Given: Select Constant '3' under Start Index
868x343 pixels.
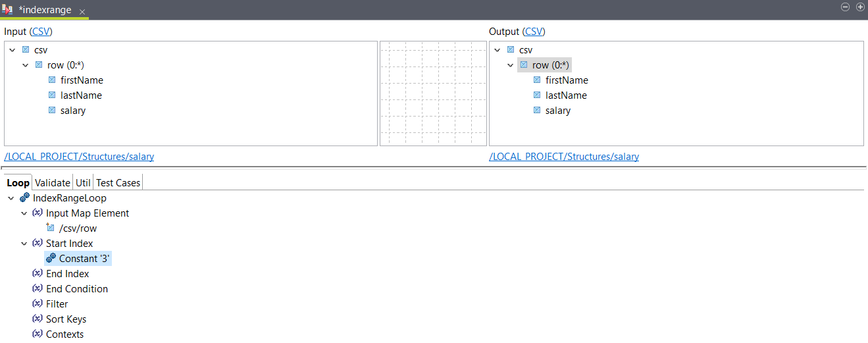Looking at the screenshot, I should pos(85,259).
